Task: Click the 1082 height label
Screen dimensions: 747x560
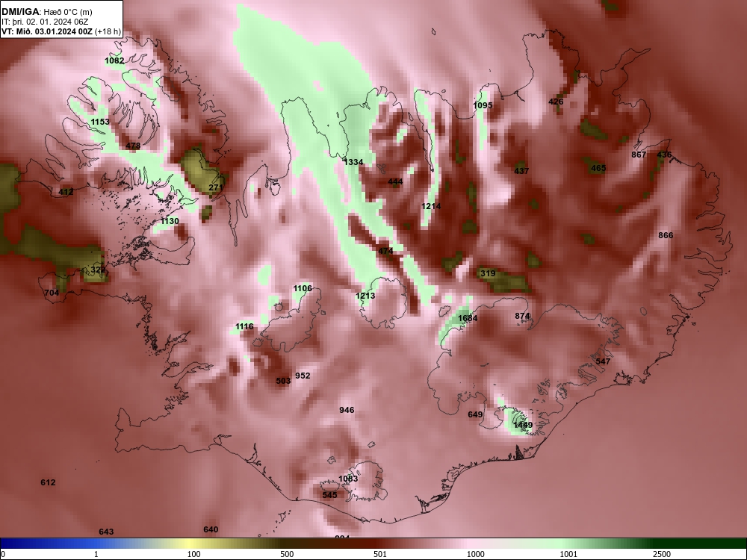Action: (x=114, y=60)
